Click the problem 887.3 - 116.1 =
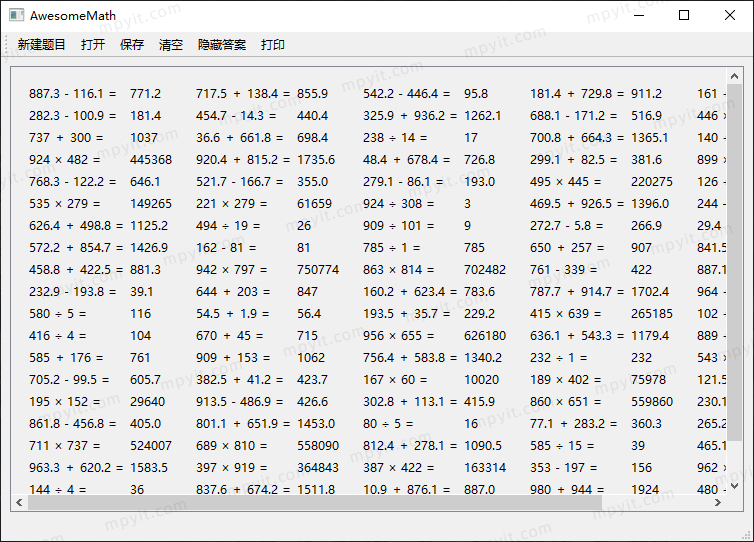The height and width of the screenshot is (542, 754). [73, 94]
